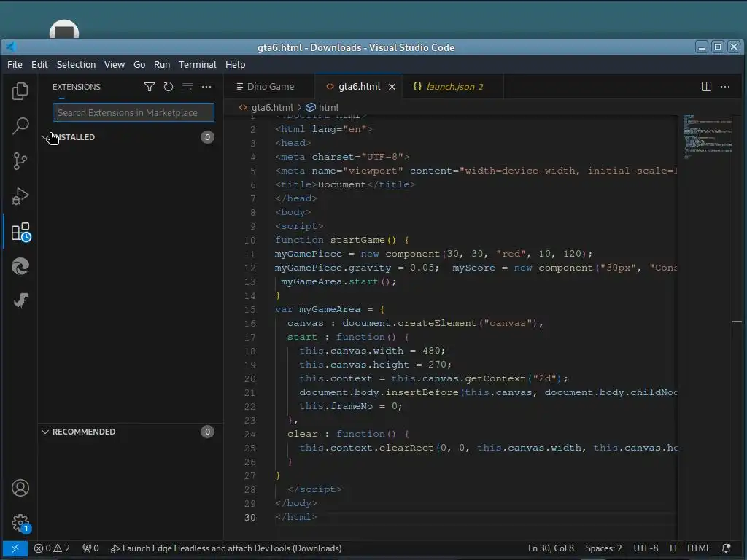Screen dimensions: 747x560
Task: Open the Terminal menu
Action: tap(197, 64)
